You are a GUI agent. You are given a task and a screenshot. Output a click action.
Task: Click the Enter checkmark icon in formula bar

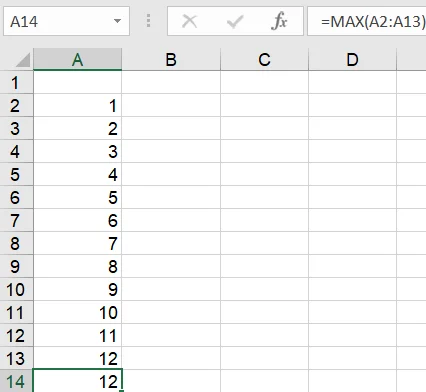235,22
